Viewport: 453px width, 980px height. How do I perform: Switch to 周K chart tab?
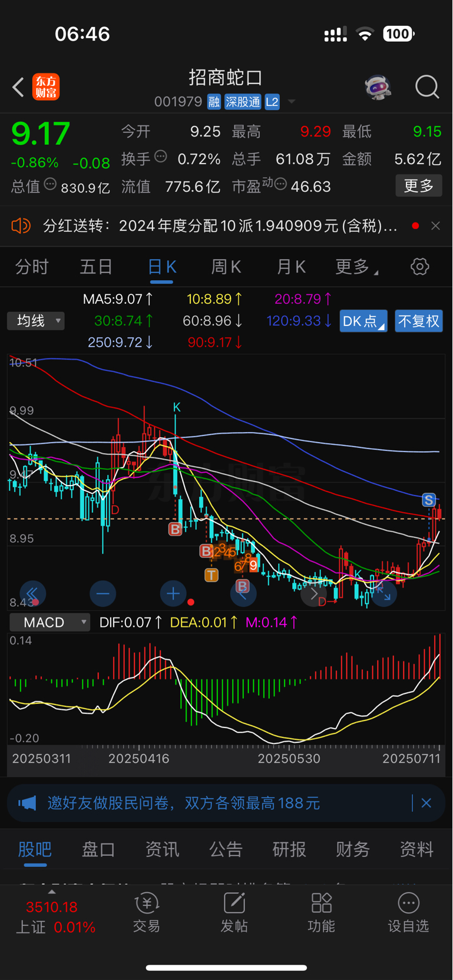(x=226, y=267)
